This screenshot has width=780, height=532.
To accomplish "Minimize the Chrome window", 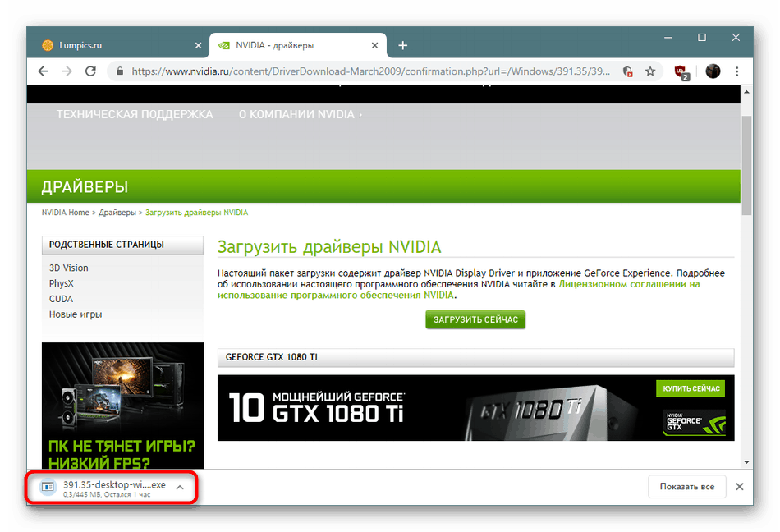I will [668, 38].
